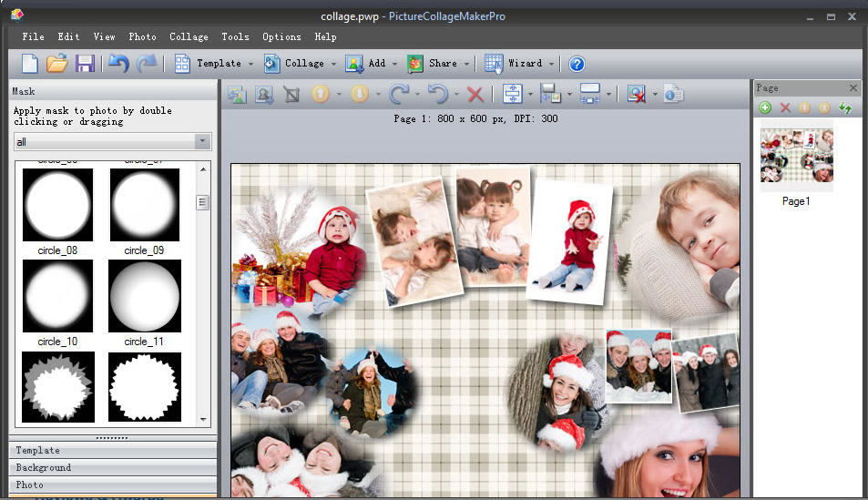Click the rotate clockwise icon

point(398,94)
